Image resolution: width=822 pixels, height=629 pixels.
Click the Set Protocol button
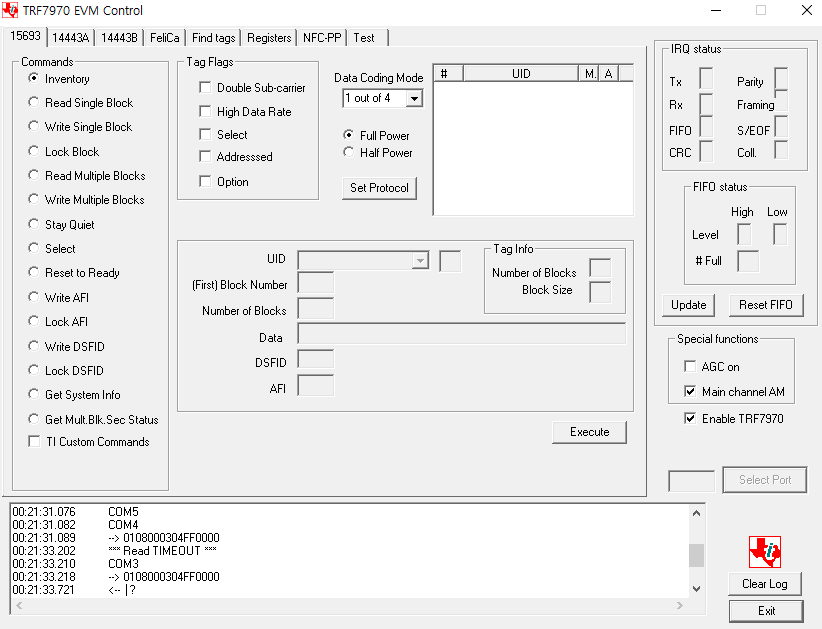(380, 188)
